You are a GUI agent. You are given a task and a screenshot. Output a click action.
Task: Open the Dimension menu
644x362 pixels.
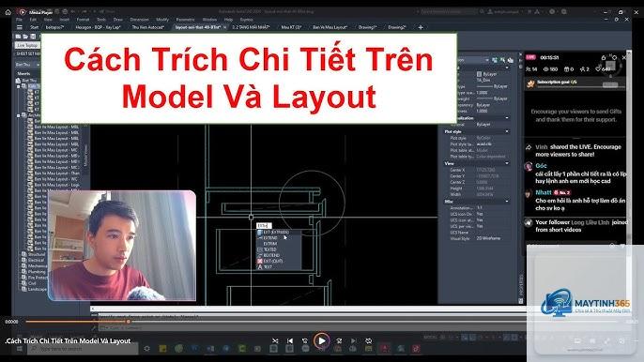click(x=140, y=20)
